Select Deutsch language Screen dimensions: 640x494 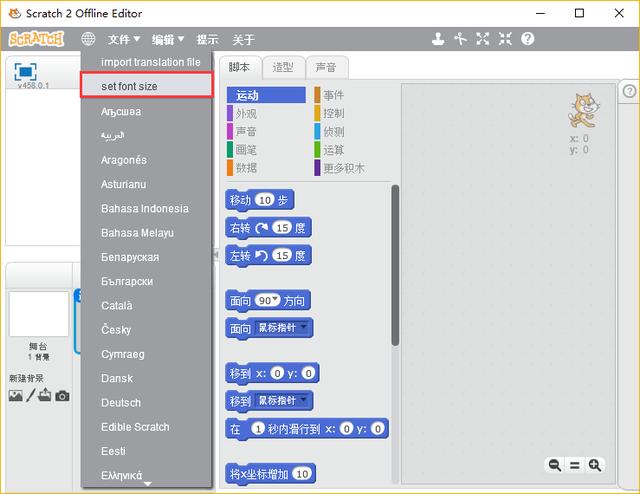147,403
